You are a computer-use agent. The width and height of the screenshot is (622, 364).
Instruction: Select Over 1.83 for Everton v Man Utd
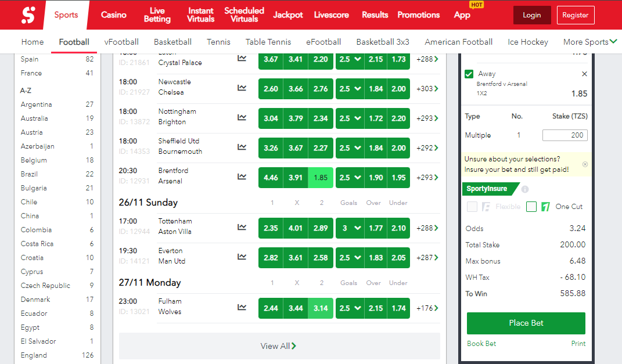[376, 258]
